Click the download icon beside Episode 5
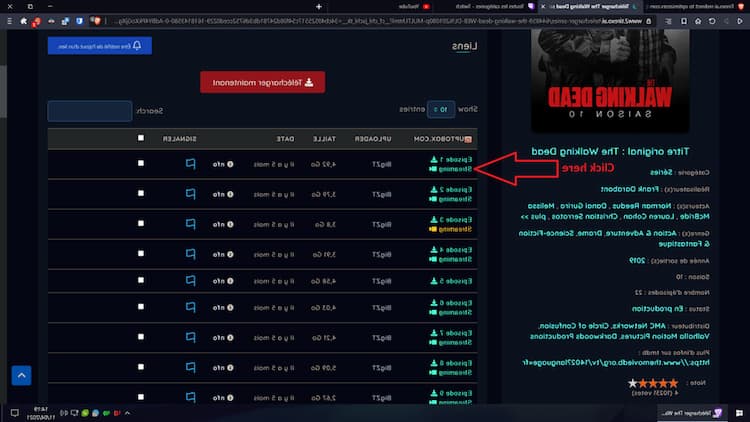Viewport: 750px width, 422px height. [434, 281]
